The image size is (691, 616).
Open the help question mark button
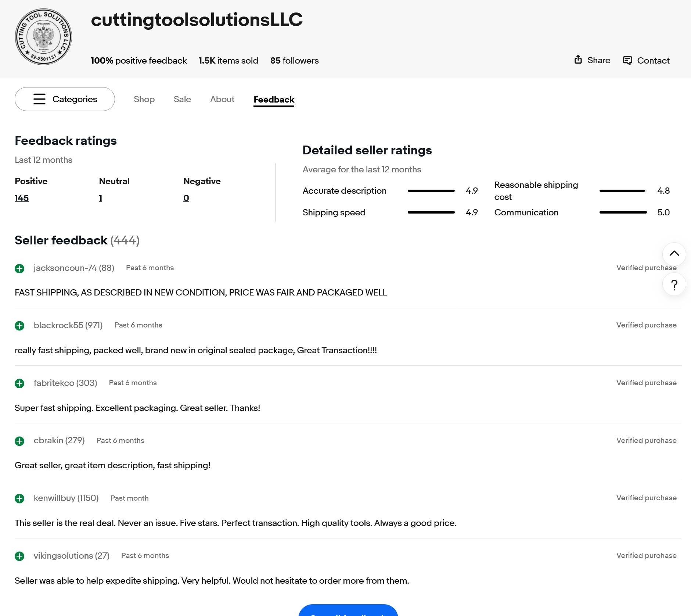pos(674,285)
